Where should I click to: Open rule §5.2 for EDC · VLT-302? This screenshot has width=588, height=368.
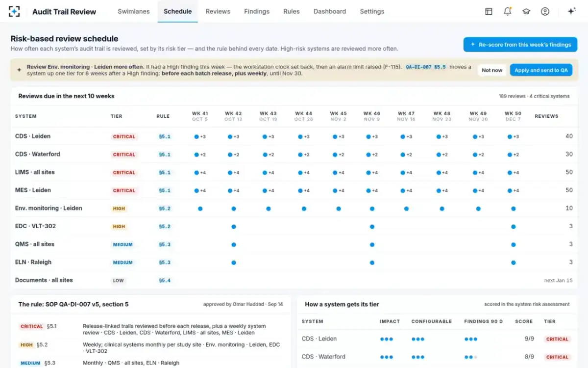(165, 227)
